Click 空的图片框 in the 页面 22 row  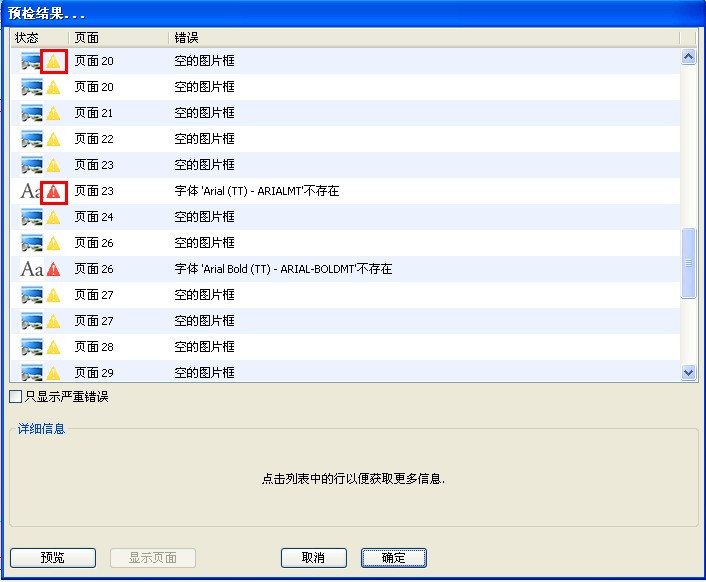click(x=204, y=139)
